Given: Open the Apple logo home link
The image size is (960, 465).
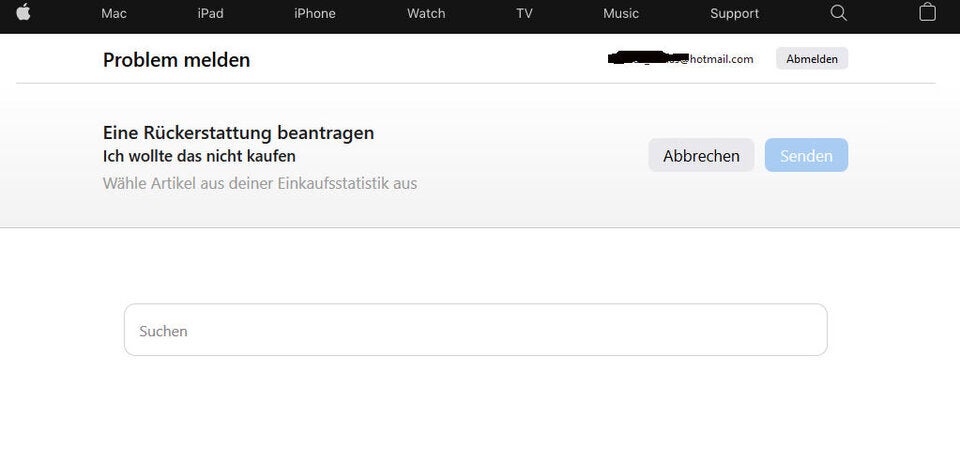Looking at the screenshot, I should [23, 12].
